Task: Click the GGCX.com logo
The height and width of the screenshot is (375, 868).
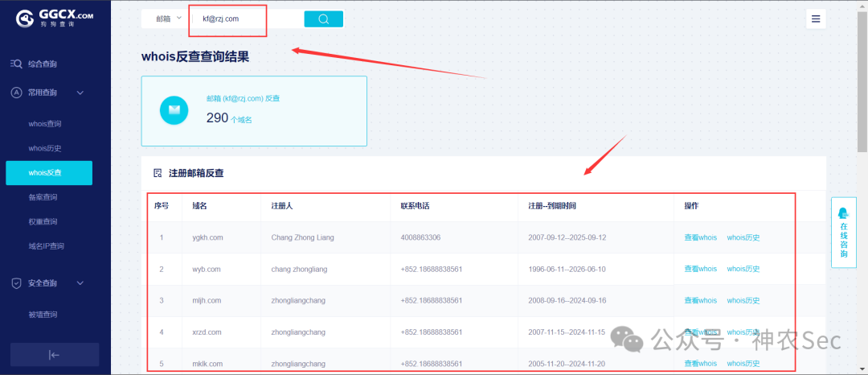Action: click(x=55, y=18)
